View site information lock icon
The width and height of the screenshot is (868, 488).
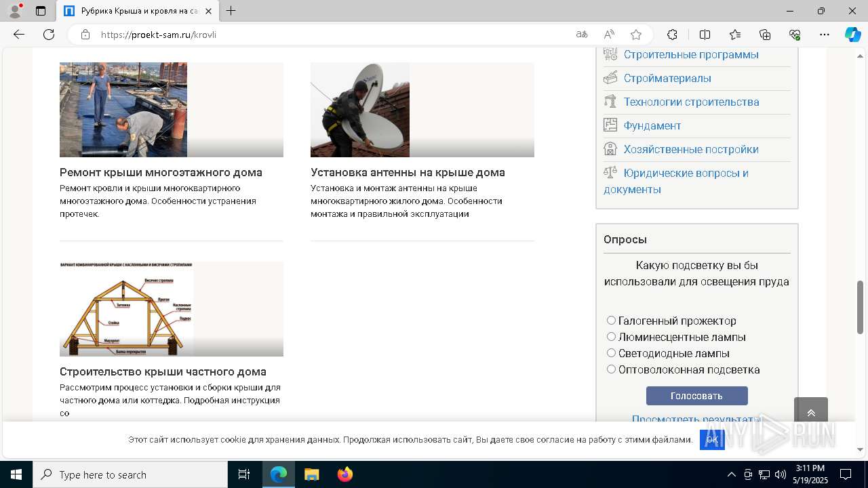85,35
